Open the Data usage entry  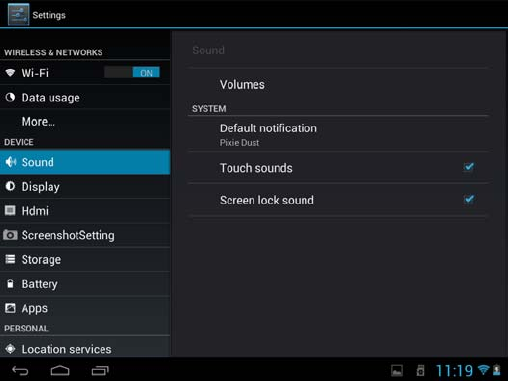[x=85, y=97]
